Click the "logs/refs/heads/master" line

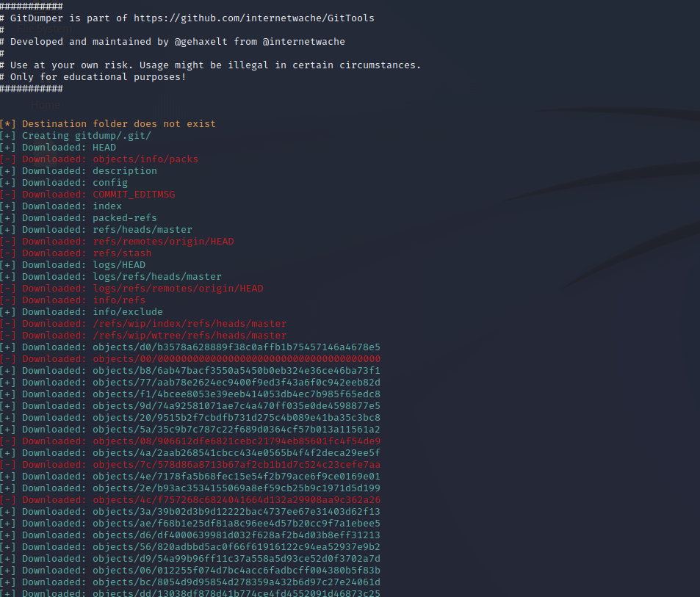(x=111, y=277)
